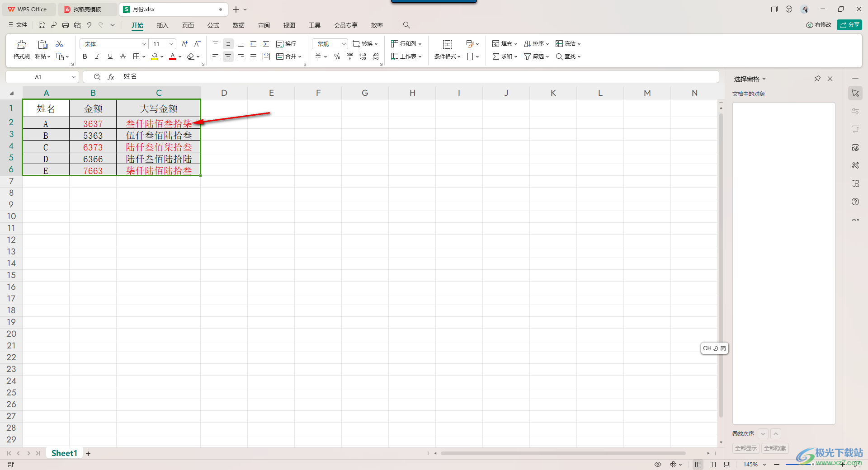Toggle Underline formatting
This screenshot has height=470, width=868.
(110, 56)
